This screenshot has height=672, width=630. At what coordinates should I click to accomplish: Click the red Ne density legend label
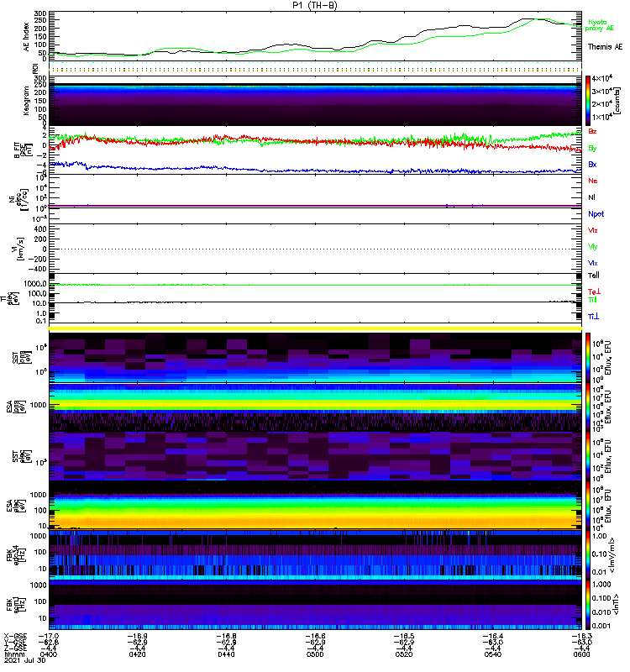[594, 181]
